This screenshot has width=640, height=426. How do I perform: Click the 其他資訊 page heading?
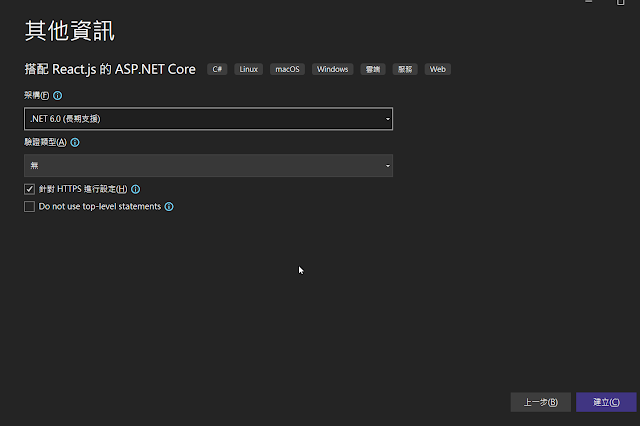(70, 31)
